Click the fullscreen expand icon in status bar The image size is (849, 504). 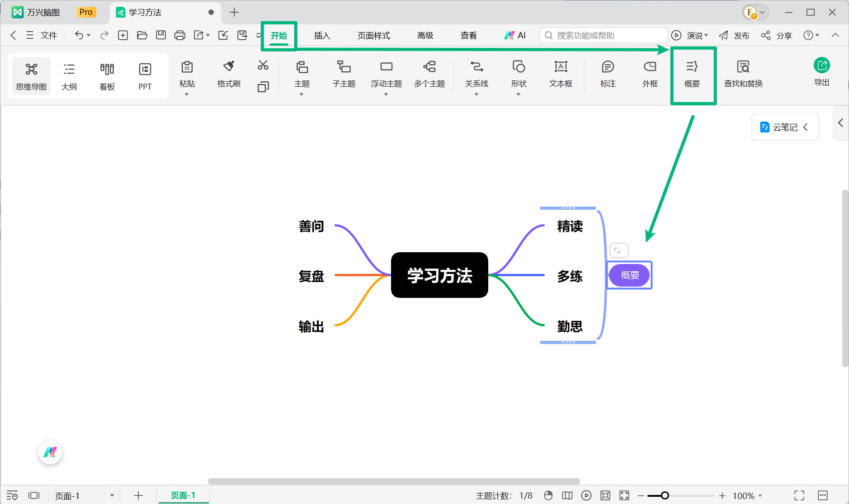624,495
